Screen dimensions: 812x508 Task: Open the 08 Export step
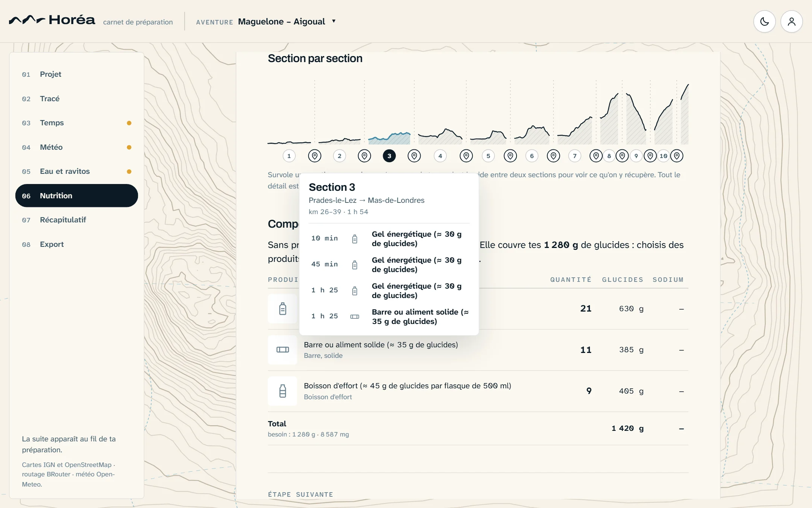[76, 244]
